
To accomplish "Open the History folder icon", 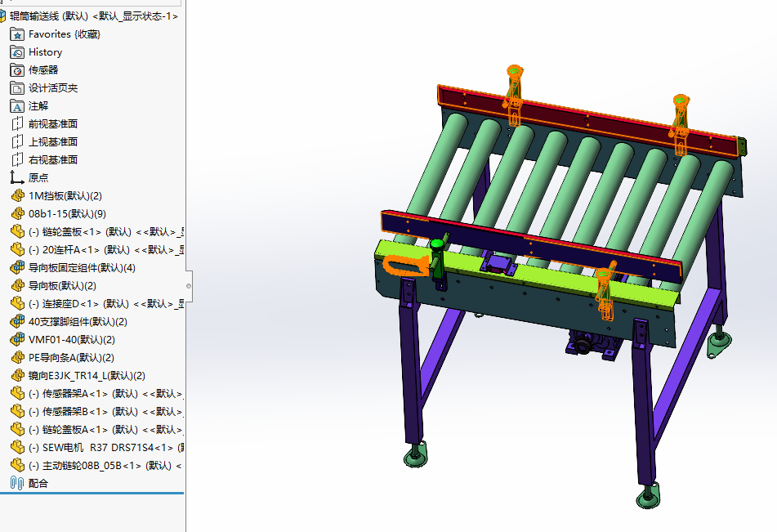I will coord(17,52).
